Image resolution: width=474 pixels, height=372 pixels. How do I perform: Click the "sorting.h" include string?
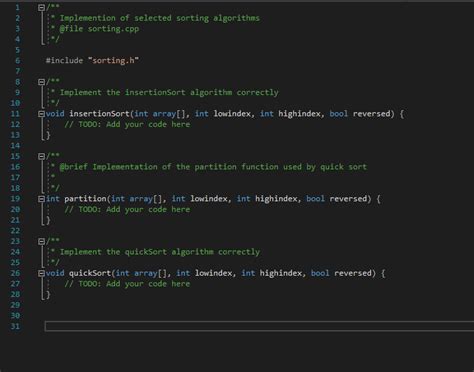click(113, 60)
